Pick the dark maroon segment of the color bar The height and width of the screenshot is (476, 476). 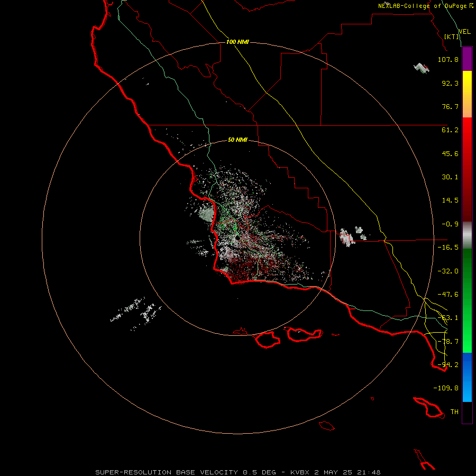click(467, 209)
